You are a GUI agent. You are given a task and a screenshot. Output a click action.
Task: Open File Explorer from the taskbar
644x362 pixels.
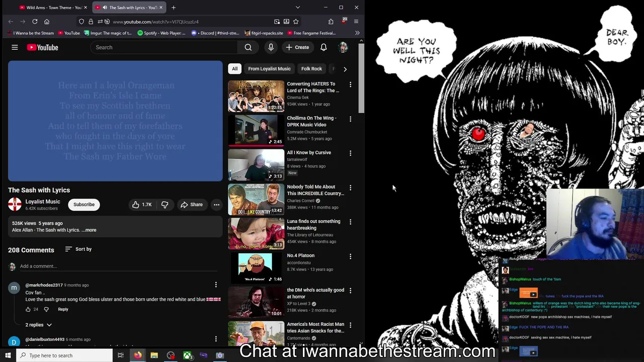pos(154,355)
